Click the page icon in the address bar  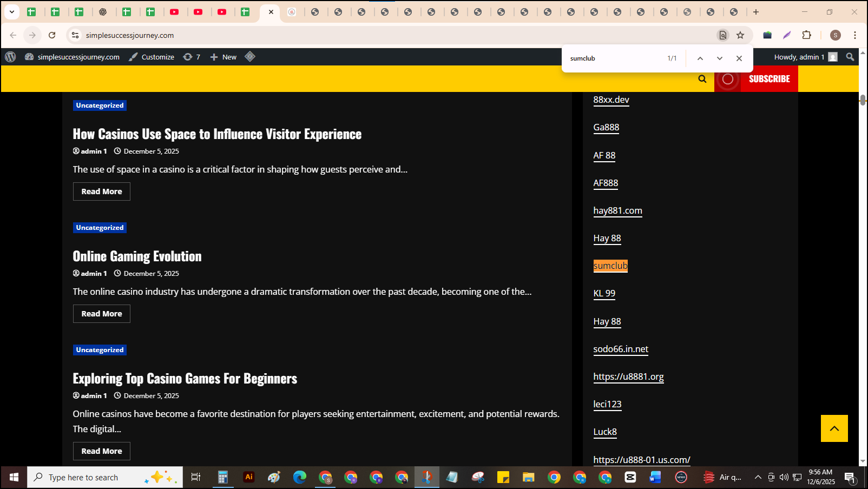click(722, 35)
